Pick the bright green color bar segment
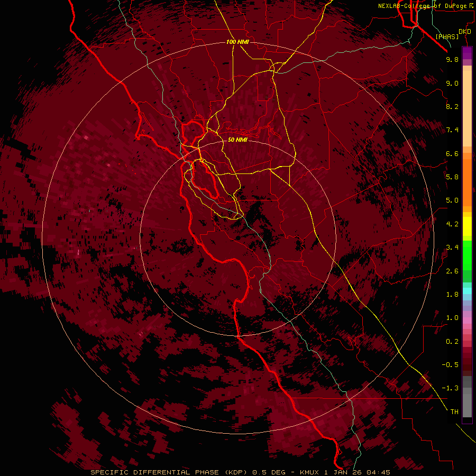The image size is (476, 476). [467, 255]
